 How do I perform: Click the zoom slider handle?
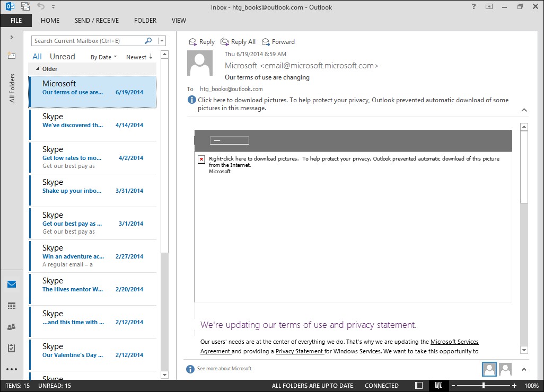[x=483, y=386]
